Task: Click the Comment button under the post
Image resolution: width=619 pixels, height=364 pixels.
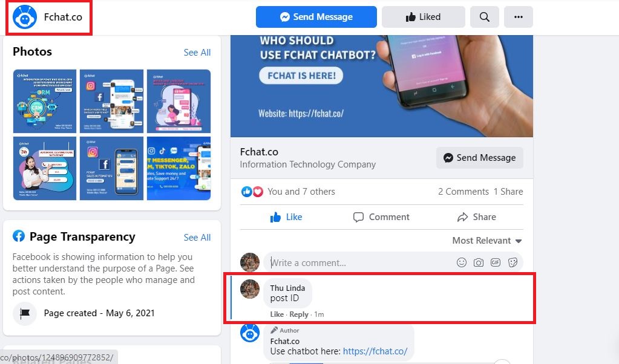Action: [381, 217]
